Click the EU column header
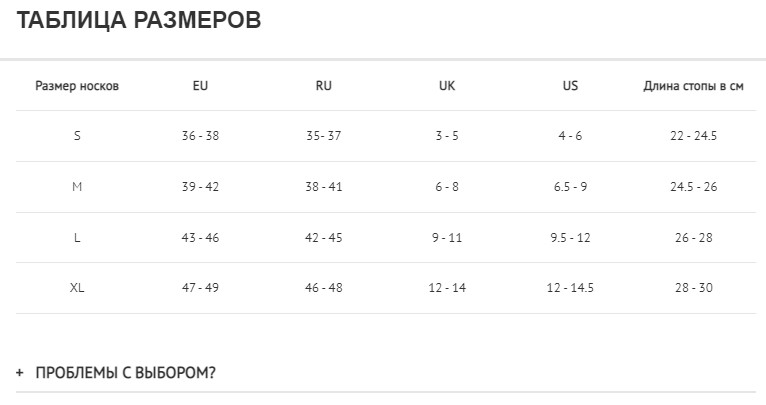Image resolution: width=766 pixels, height=405 pixels. tap(200, 86)
